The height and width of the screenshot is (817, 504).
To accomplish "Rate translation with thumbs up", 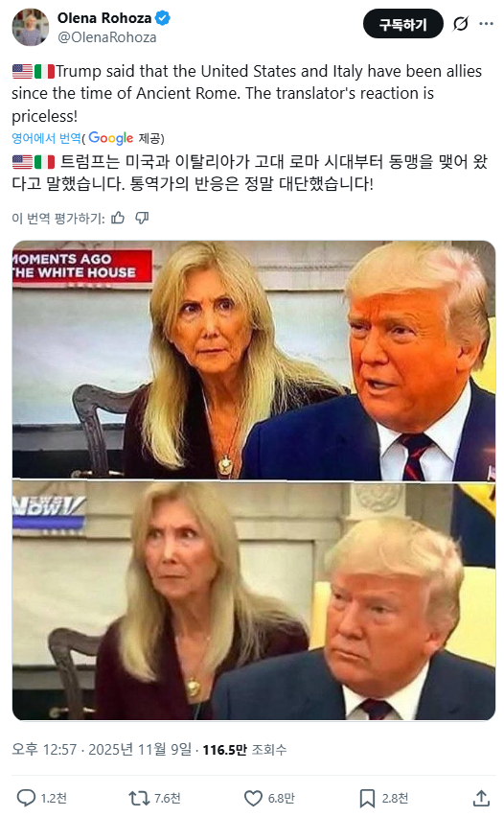I will (x=118, y=218).
